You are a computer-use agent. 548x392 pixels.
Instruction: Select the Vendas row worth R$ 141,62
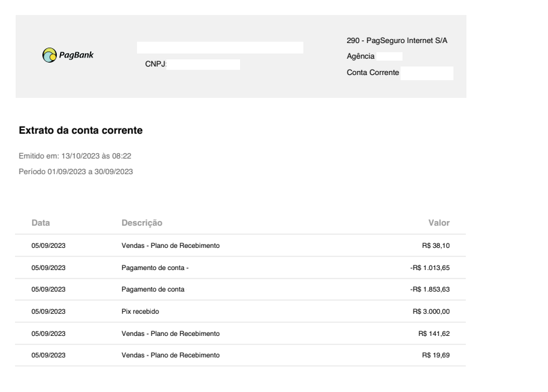tap(241, 333)
